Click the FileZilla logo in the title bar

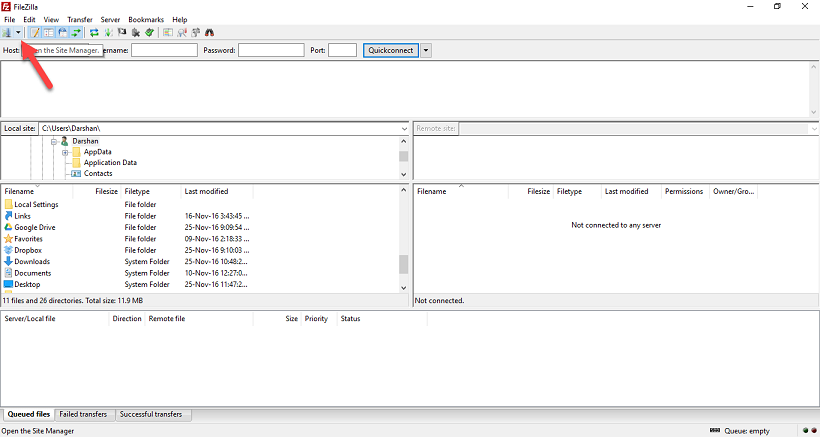click(x=6, y=6)
